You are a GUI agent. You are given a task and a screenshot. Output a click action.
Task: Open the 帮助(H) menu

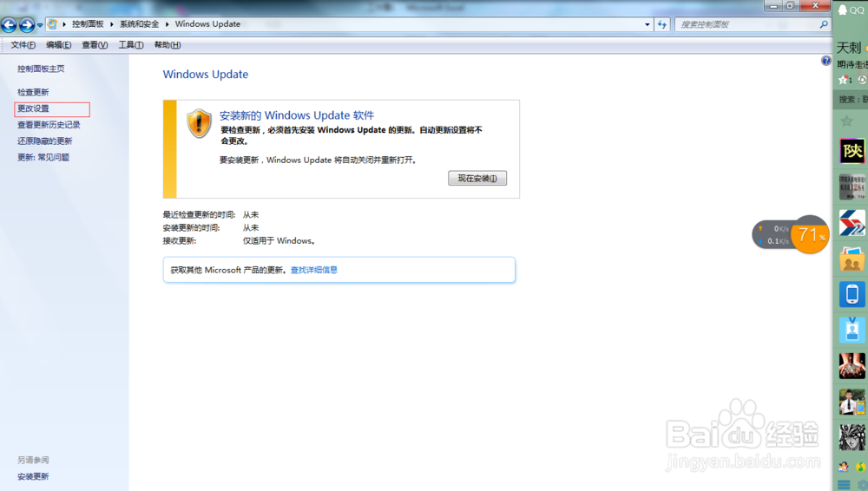click(x=168, y=45)
